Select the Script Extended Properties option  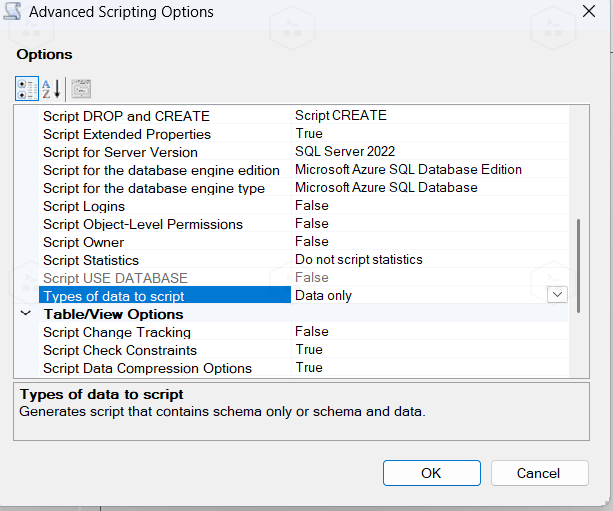click(x=126, y=134)
